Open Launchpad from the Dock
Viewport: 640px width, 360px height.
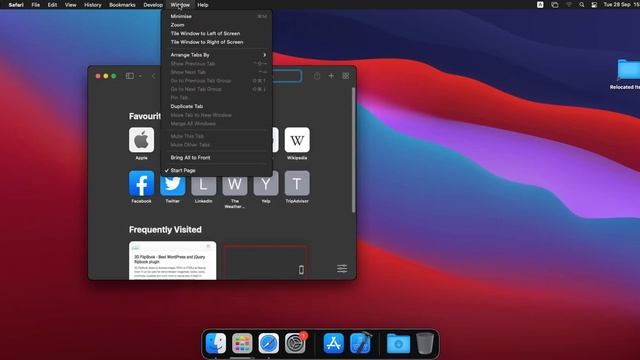click(242, 343)
